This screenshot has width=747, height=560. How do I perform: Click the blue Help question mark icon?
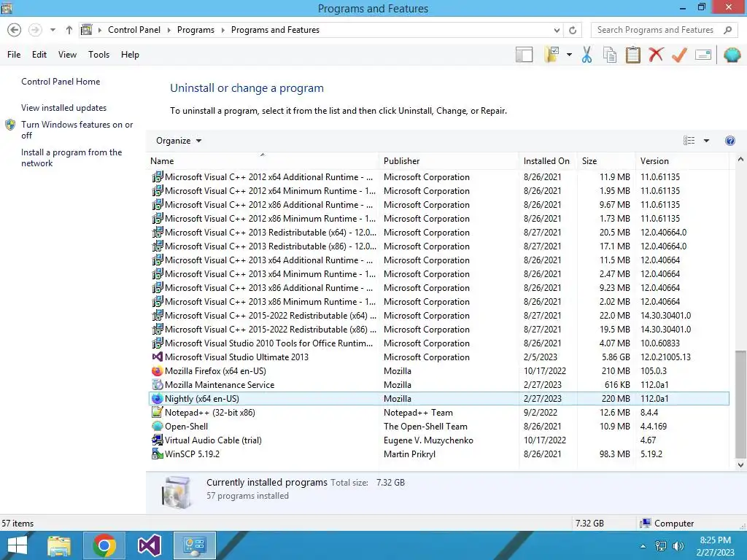click(x=729, y=141)
